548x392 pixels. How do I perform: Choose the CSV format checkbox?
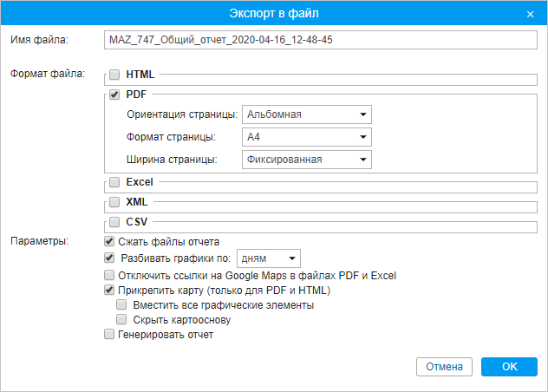114,222
